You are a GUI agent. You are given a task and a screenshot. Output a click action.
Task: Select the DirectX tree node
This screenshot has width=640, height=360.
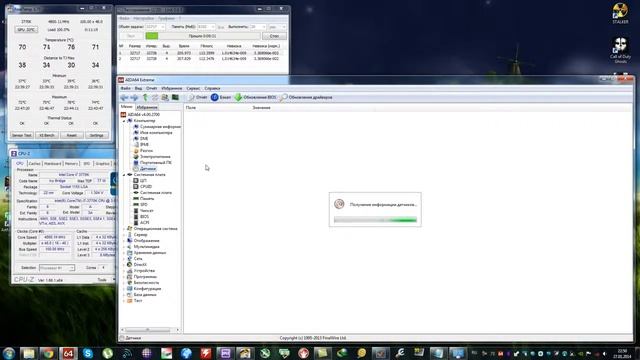click(x=137, y=264)
